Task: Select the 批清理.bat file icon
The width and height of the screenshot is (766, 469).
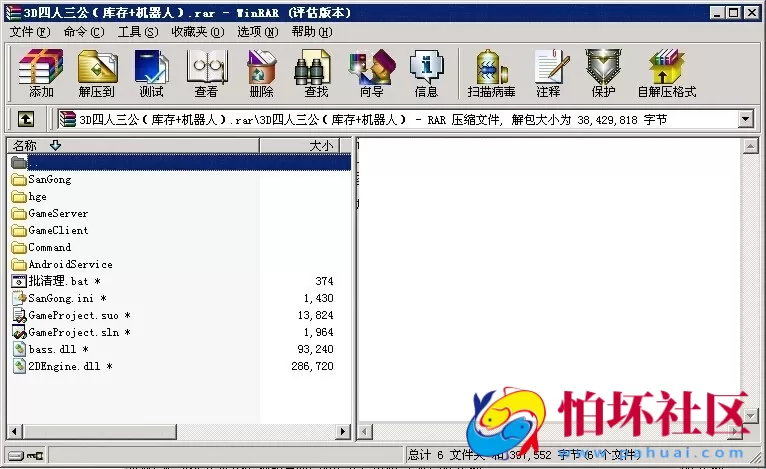Action: (19, 281)
